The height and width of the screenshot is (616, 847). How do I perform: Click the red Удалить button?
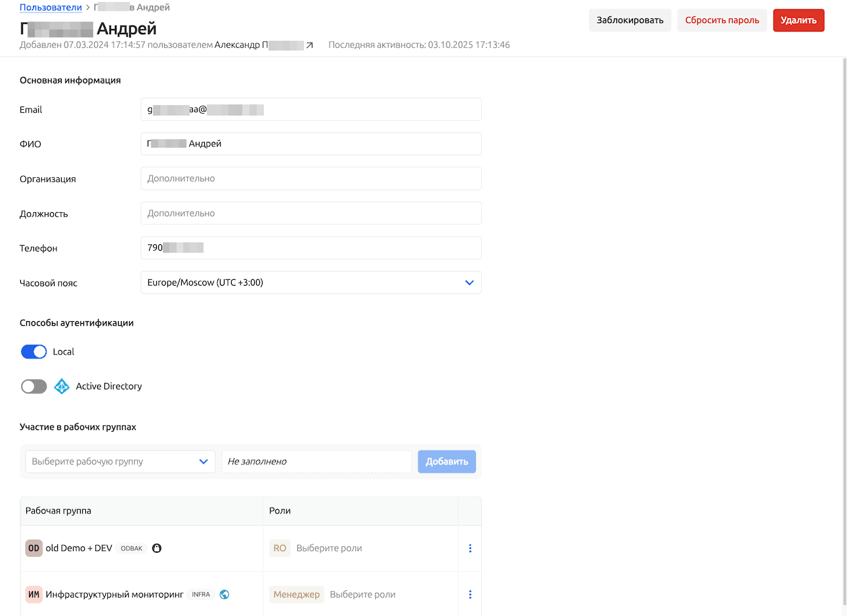(798, 20)
